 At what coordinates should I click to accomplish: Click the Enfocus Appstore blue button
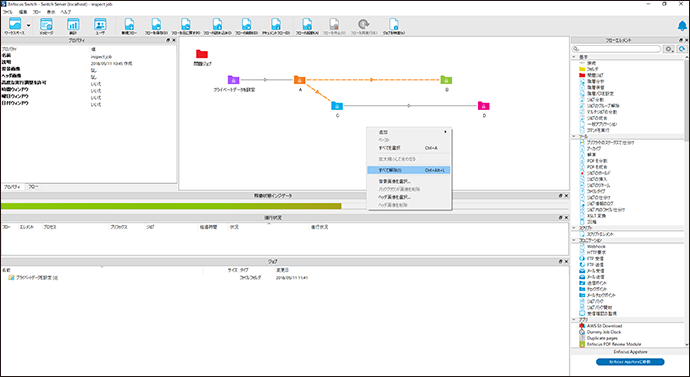click(630, 362)
